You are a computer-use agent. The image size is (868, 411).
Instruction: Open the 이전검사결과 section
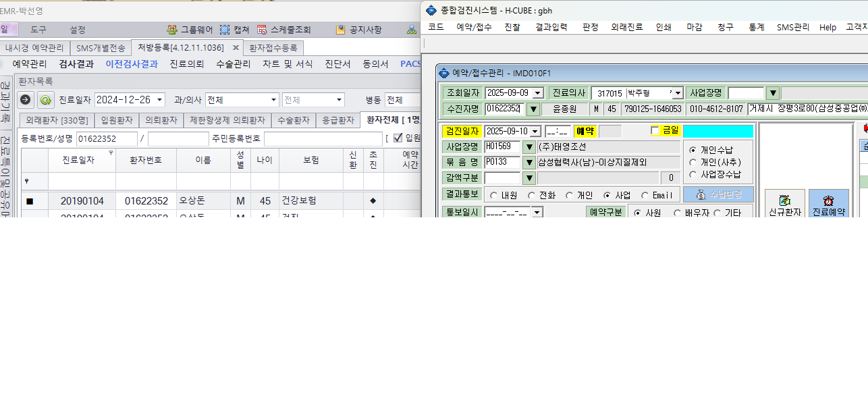132,64
